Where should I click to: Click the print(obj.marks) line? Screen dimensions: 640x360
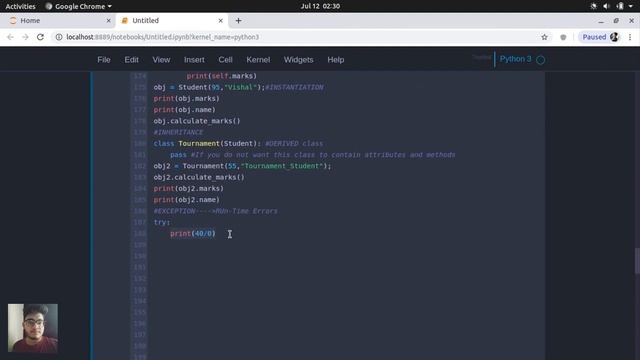pyautogui.click(x=187, y=98)
